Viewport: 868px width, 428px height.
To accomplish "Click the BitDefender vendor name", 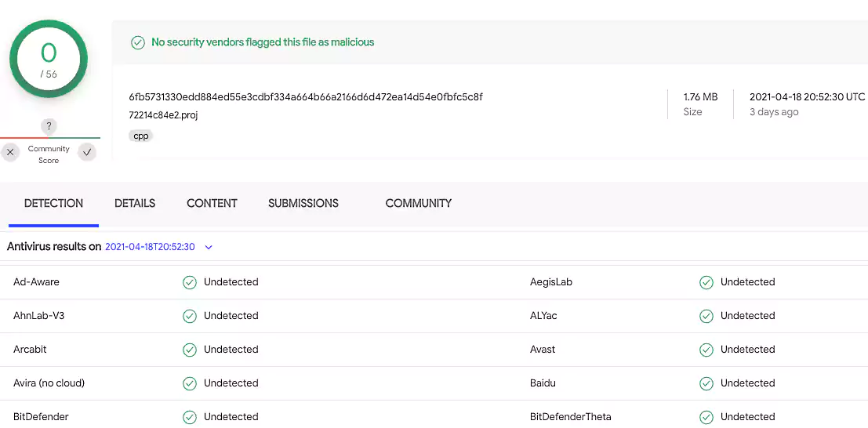I will [41, 417].
